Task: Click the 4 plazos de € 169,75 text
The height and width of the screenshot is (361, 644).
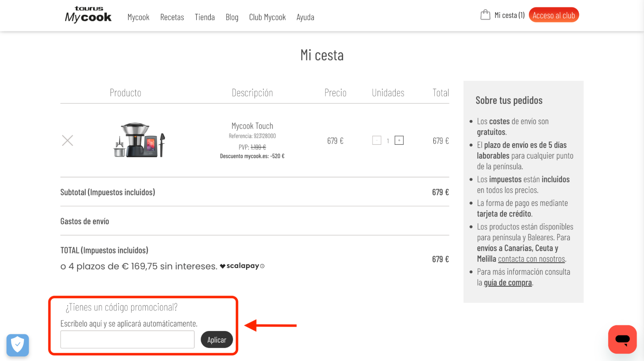Action: [x=139, y=266]
